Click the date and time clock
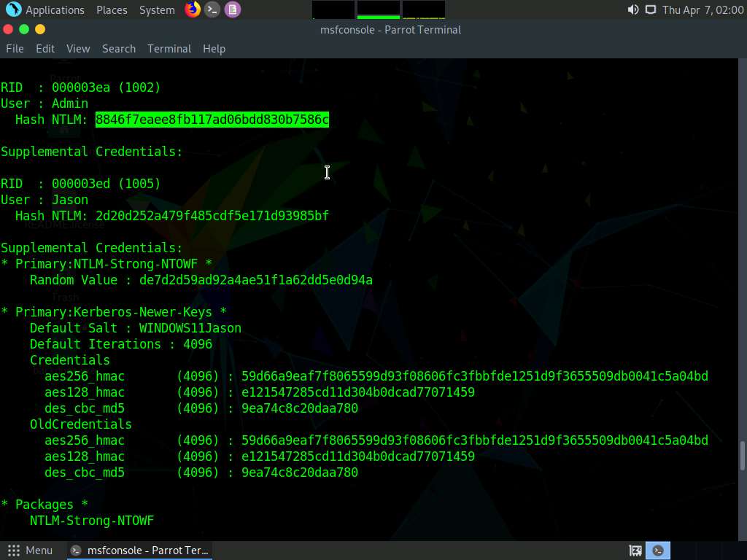 pos(701,10)
